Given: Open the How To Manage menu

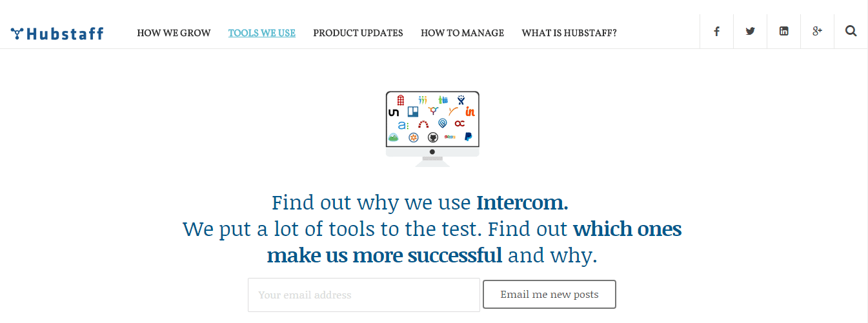Looking at the screenshot, I should pyautogui.click(x=462, y=33).
